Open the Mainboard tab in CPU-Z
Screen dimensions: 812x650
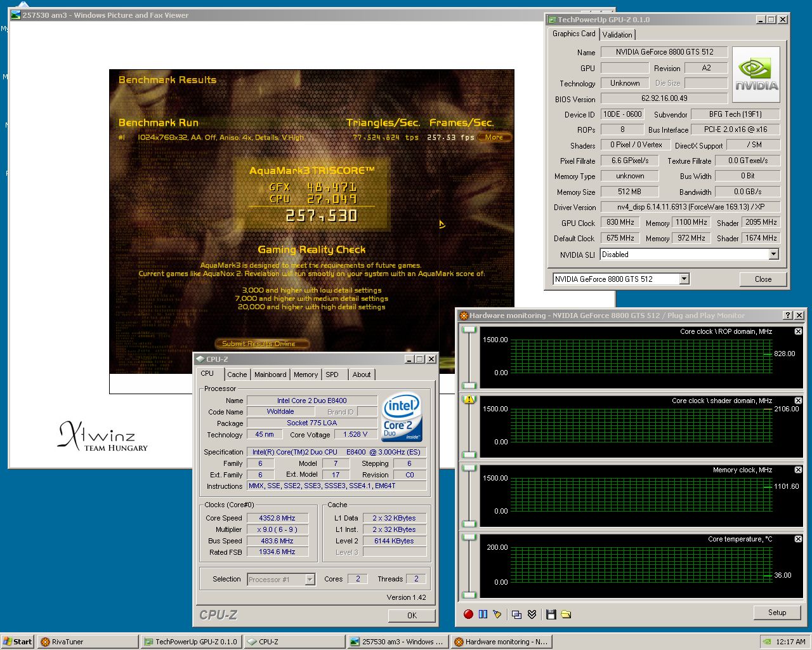tap(270, 375)
